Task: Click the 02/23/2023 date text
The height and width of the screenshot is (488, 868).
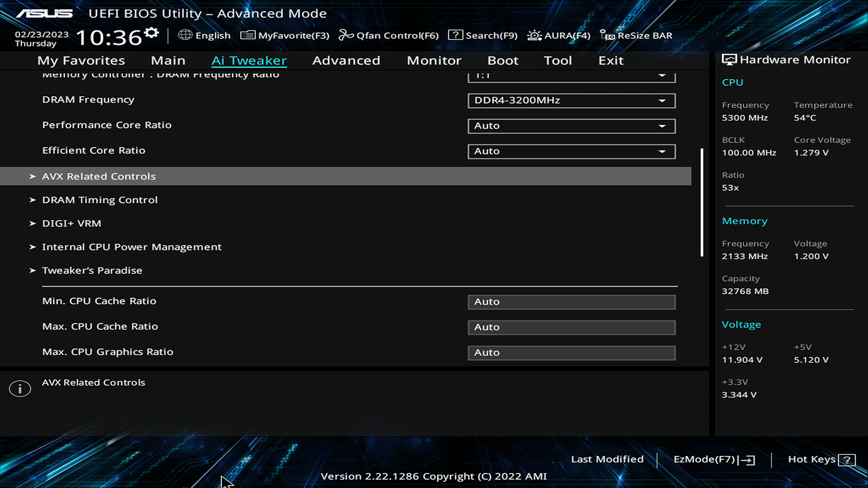Action: pyautogui.click(x=42, y=34)
